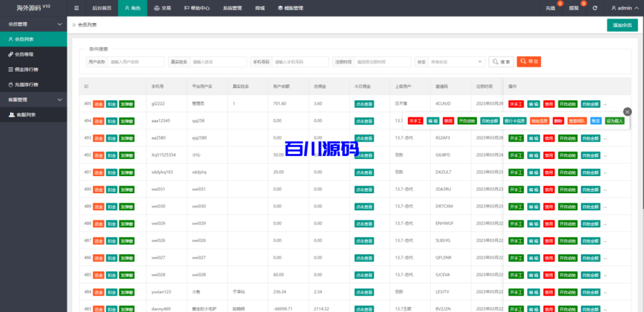This screenshot has width=644, height=312.
Task: Focus the 真实姓名 input field
Action: [218, 62]
